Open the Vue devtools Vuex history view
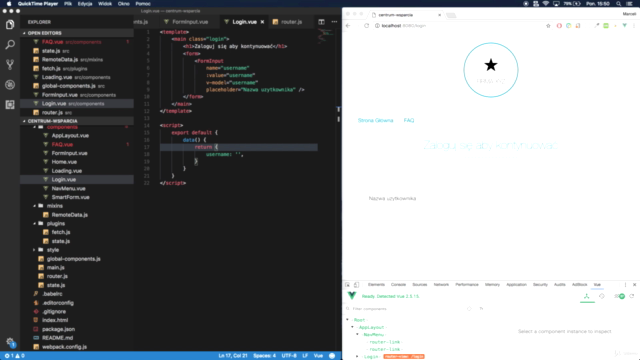640x360 pixels. (x=602, y=296)
